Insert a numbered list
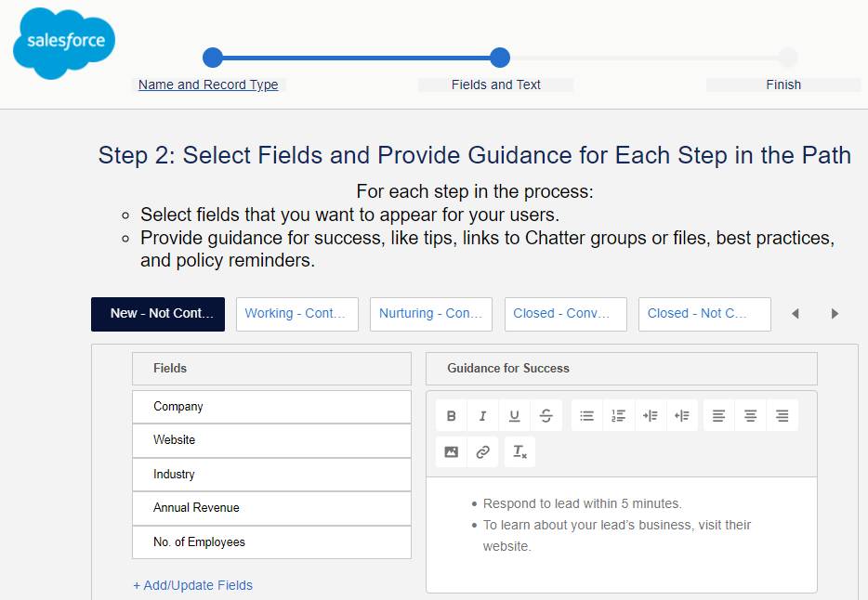The width and height of the screenshot is (868, 600). [x=618, y=415]
